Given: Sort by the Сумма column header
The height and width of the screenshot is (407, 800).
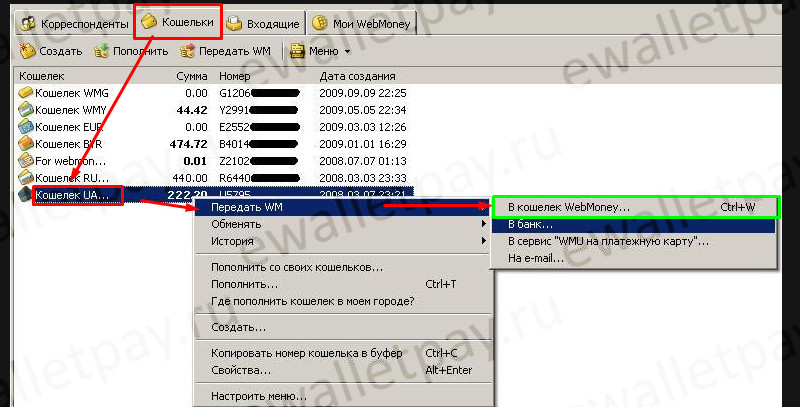Looking at the screenshot, I should tap(192, 76).
